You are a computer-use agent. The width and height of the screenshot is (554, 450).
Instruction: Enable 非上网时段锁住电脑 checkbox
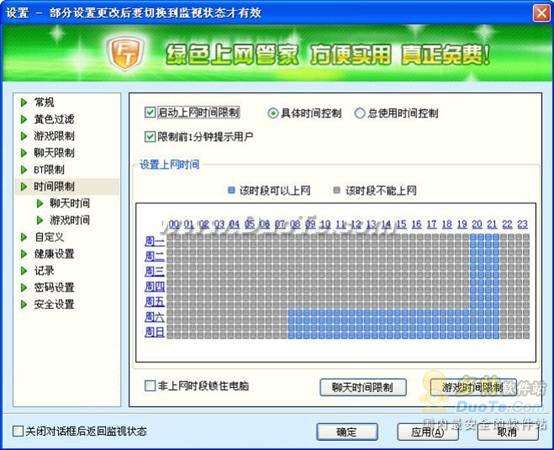(x=150, y=385)
